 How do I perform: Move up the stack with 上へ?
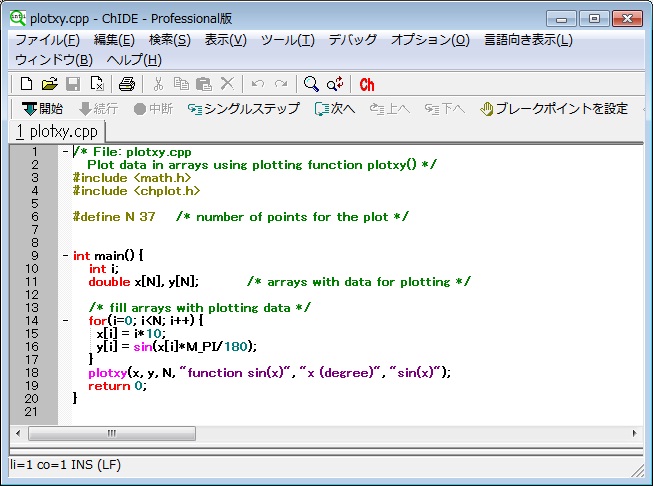389,109
